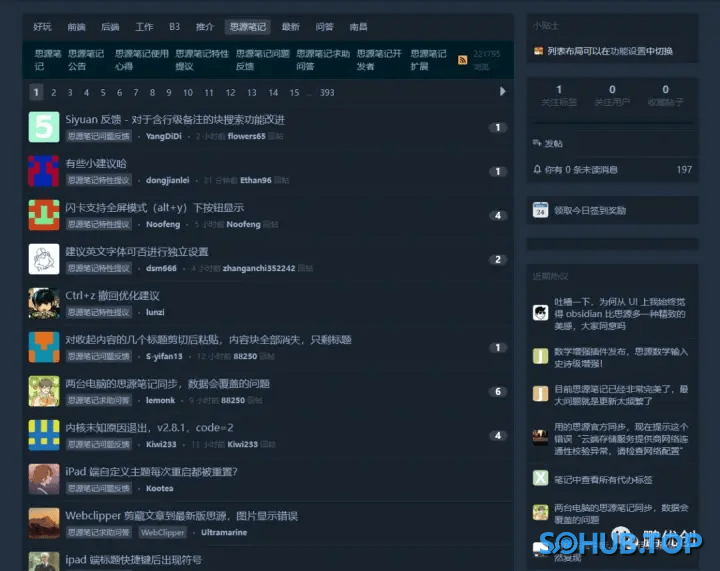Click the 发帖 post icon
This screenshot has height=571, width=720.
(537, 143)
